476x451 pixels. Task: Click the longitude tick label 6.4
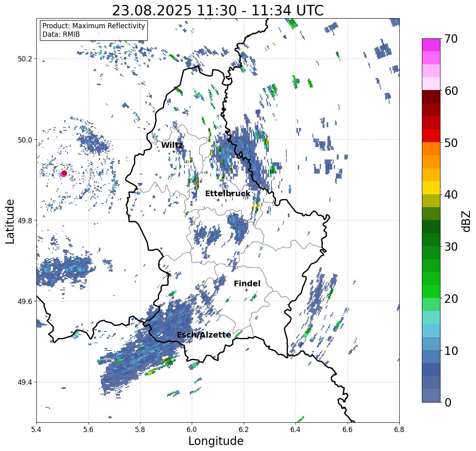click(x=296, y=429)
